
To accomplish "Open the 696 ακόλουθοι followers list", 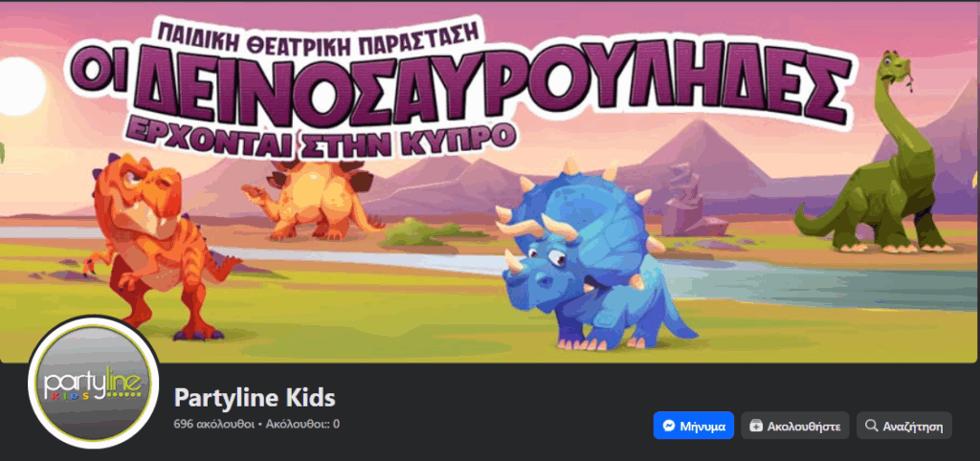I will tap(213, 424).
